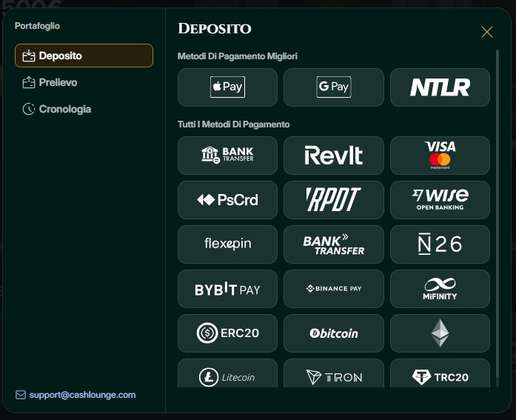Select Bank Transfer with arrows logo
The width and height of the screenshot is (516, 420).
[334, 244]
